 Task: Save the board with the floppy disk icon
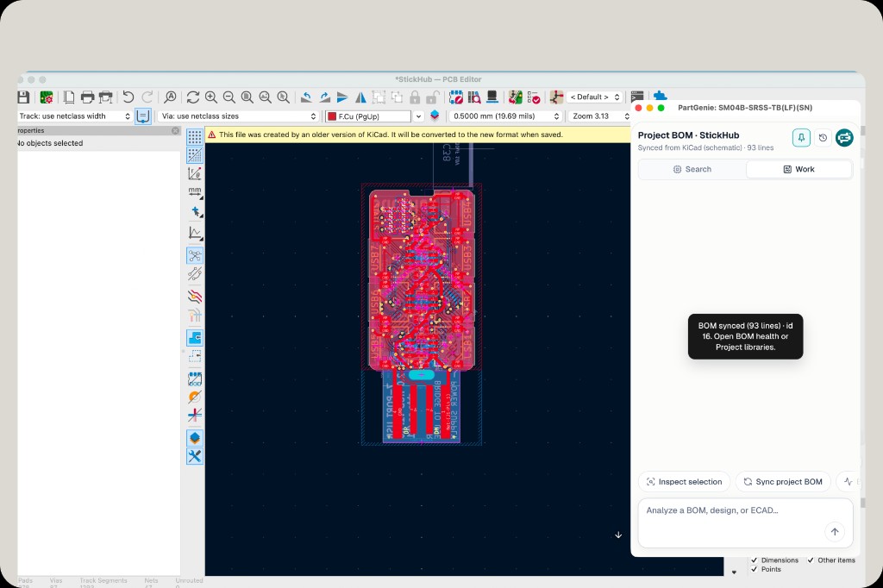23,97
